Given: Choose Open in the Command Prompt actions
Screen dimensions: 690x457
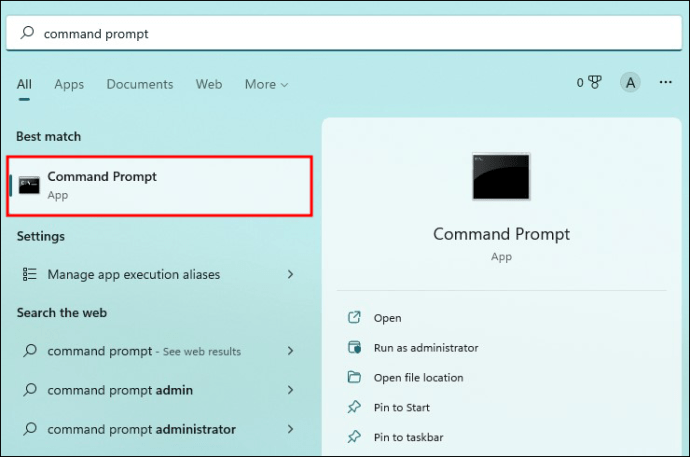Looking at the screenshot, I should tap(387, 318).
